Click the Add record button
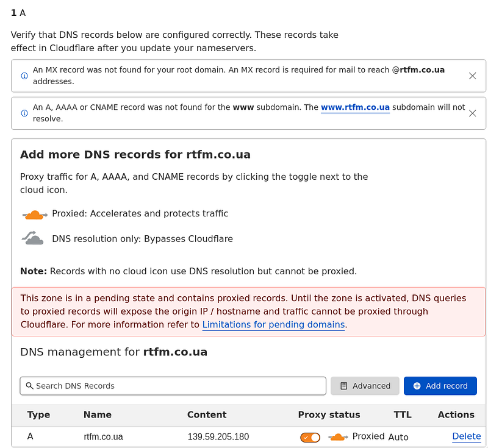488x448 pixels. pos(440,386)
